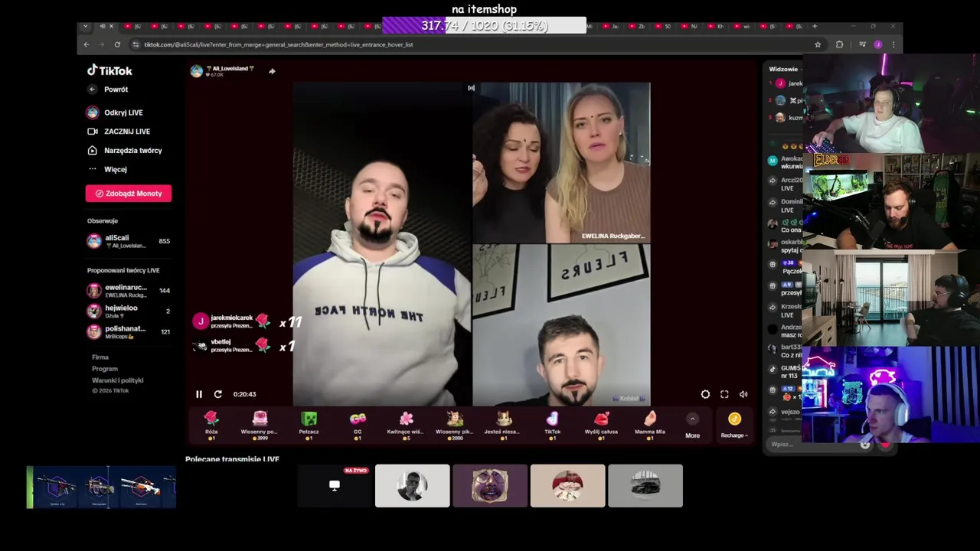The image size is (980, 551).
Task: Open Narzędzia twórcy in sidebar
Action: point(125,151)
